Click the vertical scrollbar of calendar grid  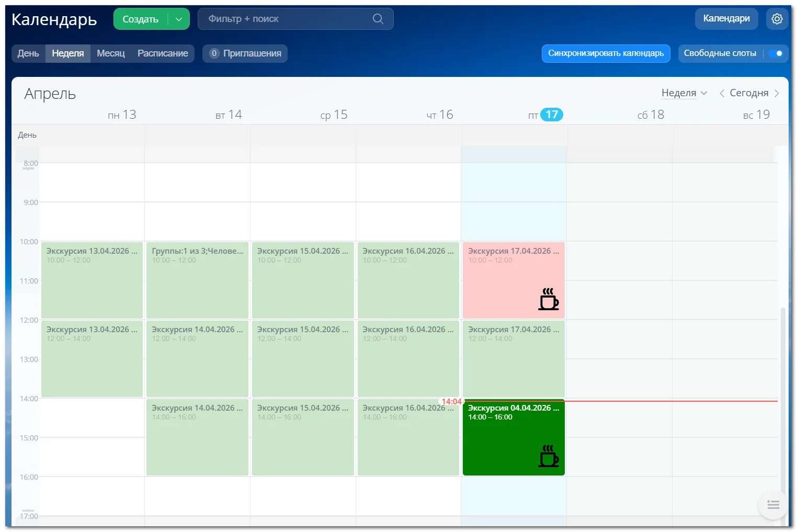(782, 398)
